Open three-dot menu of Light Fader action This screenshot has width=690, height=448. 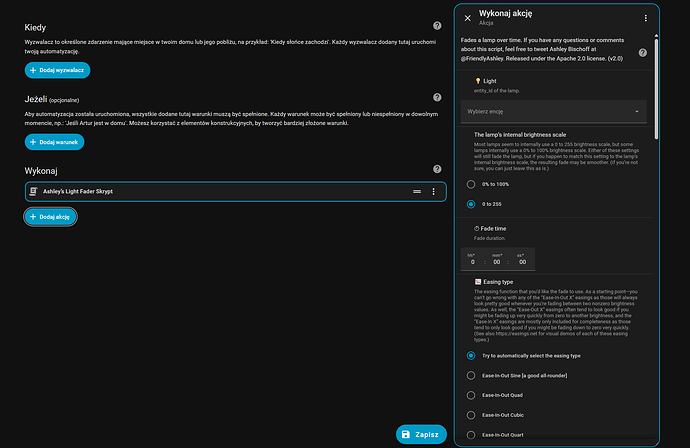(x=433, y=191)
